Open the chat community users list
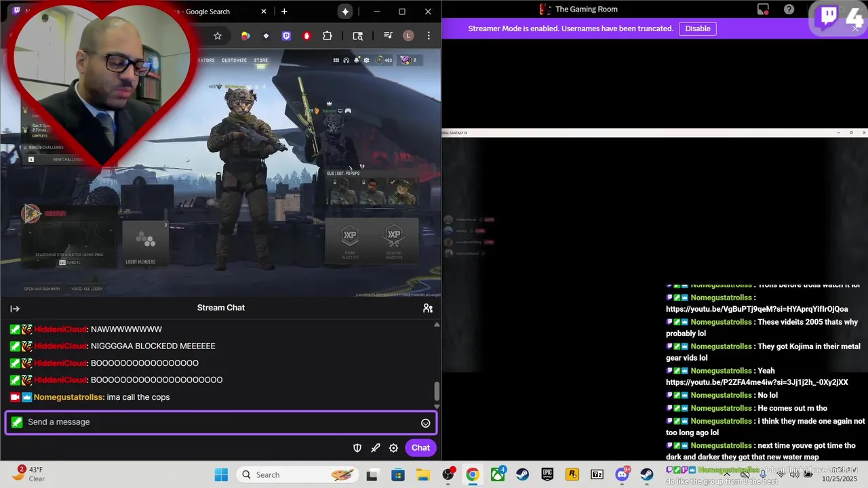The width and height of the screenshot is (868, 488). [x=427, y=308]
